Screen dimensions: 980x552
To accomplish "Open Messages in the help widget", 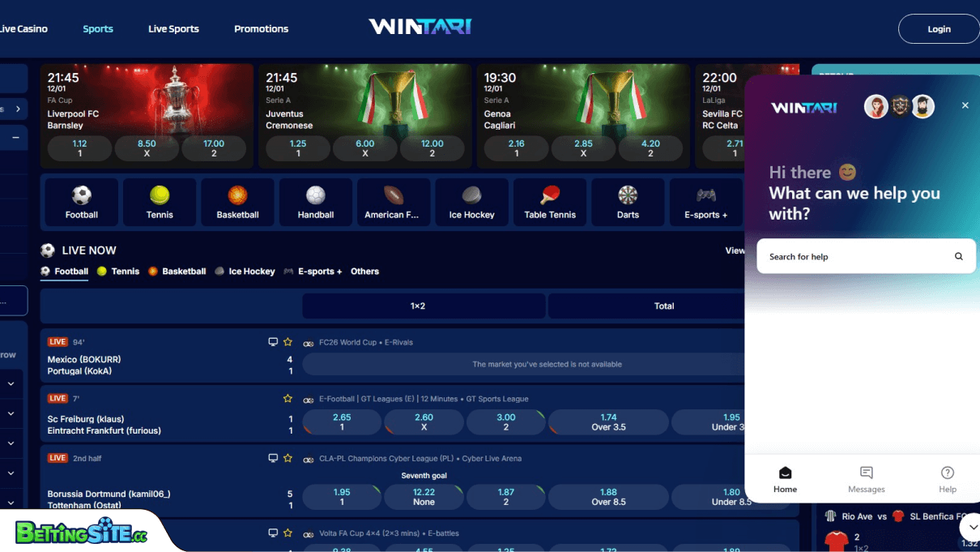I will click(866, 478).
